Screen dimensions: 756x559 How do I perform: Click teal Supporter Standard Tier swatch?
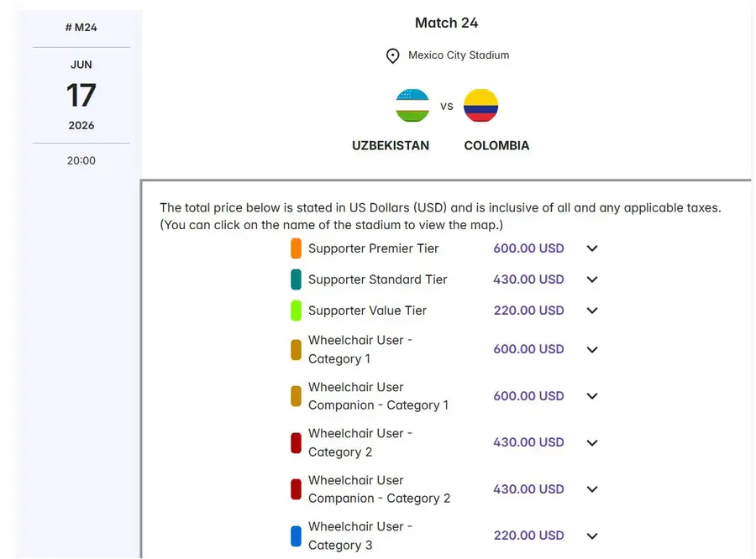(x=296, y=279)
